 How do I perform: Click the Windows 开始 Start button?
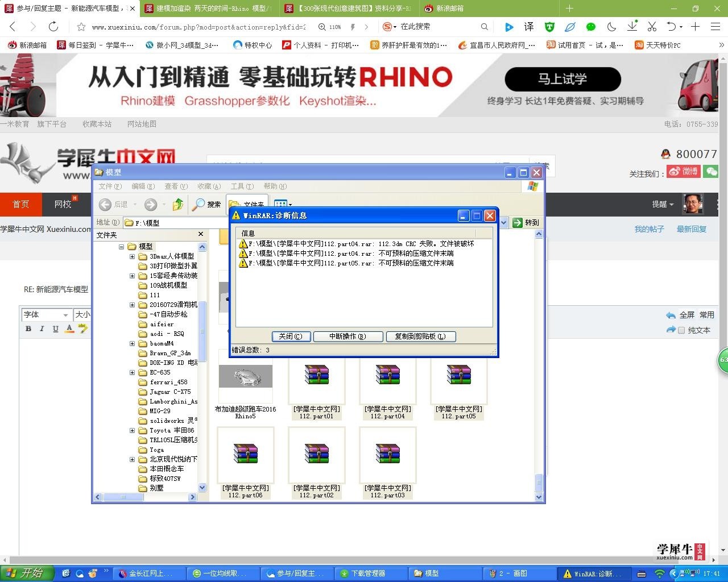[27, 573]
